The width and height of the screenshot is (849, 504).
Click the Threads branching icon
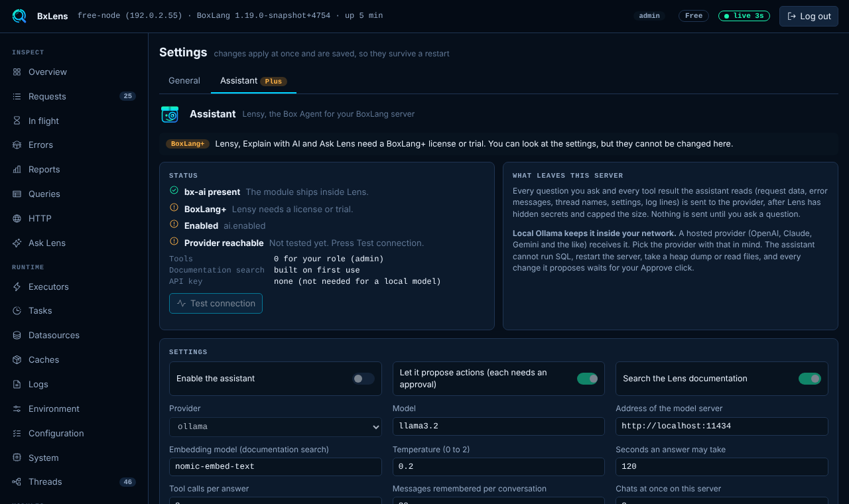coord(17,481)
